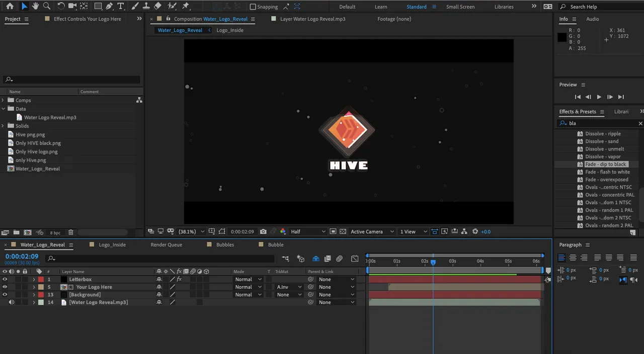Select the Zoom tool in the toolbar
Viewport: 644px width, 354px height.
pyautogui.click(x=47, y=7)
